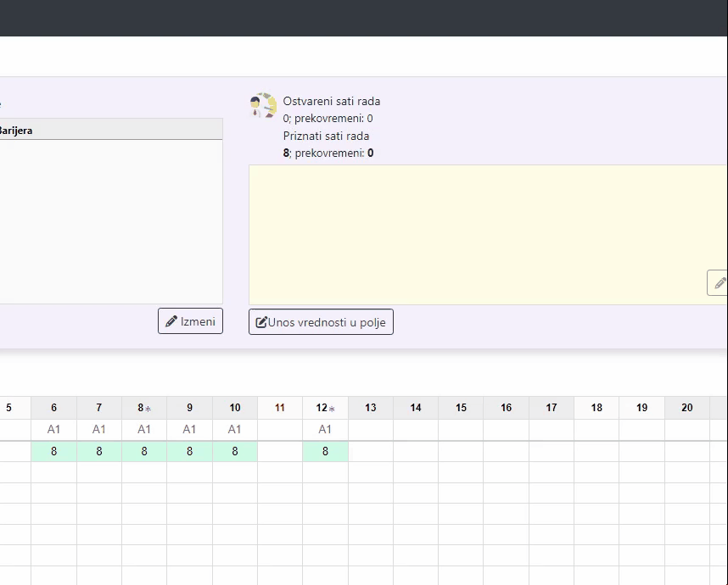Click the Priznati sati rada label
Viewport: 728px width, 585px height.
coord(326,136)
